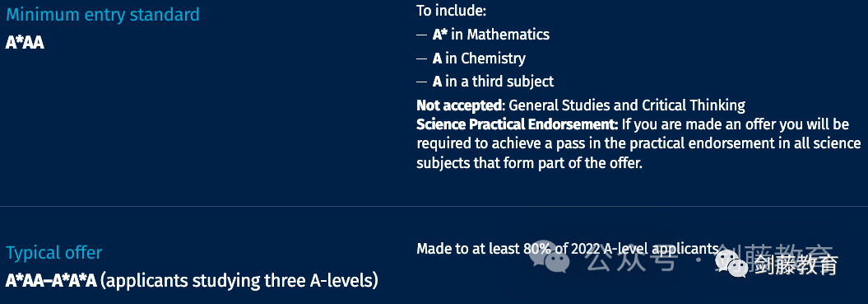Click the 剑藤教育 watermark text
The image size is (868, 304).
(796, 264)
